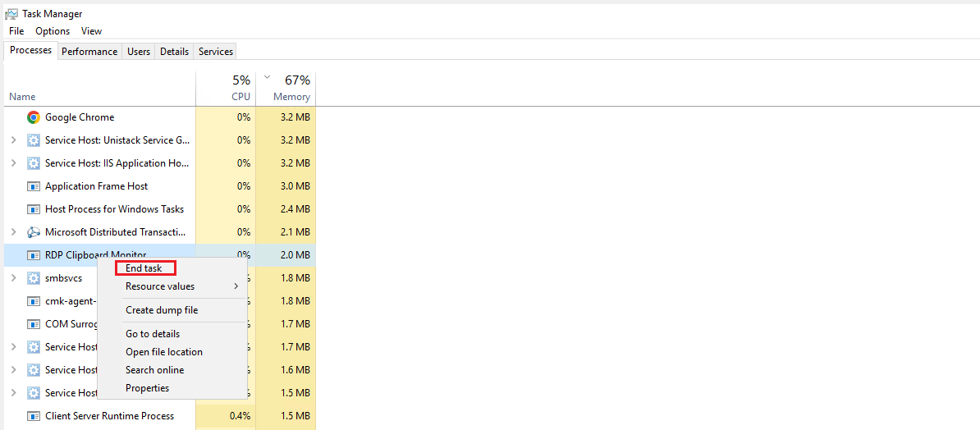Screen dimensions: 980x430
Task: Click the Client Server Runtime Process icon
Action: (x=34, y=416)
